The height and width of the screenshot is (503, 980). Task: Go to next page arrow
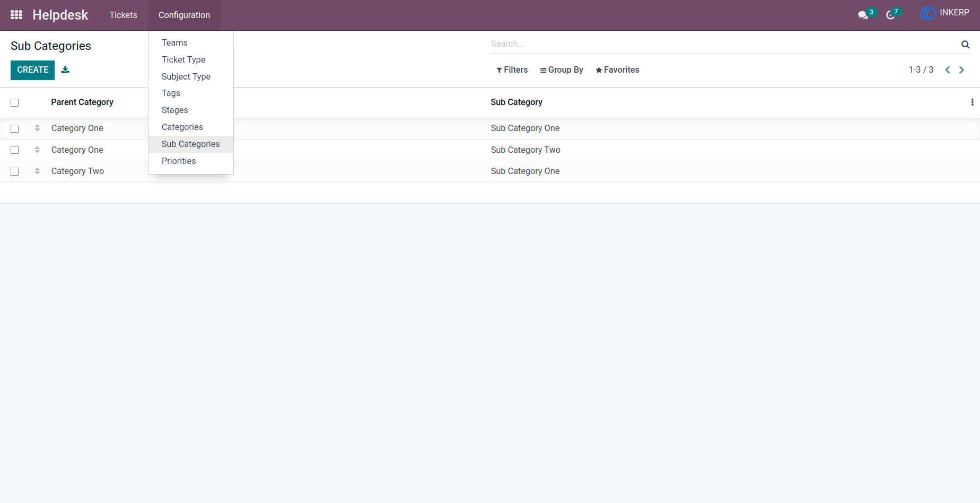961,70
